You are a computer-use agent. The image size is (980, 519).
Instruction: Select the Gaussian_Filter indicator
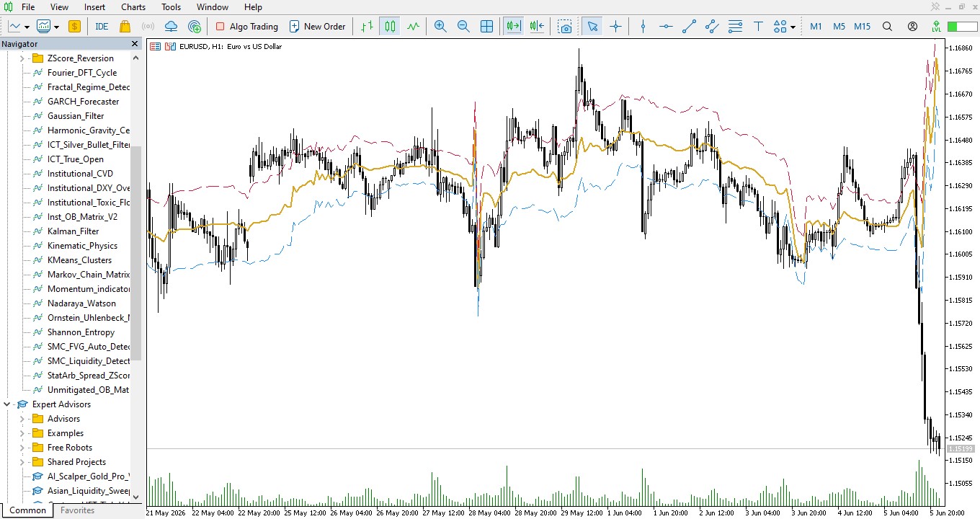coord(76,116)
